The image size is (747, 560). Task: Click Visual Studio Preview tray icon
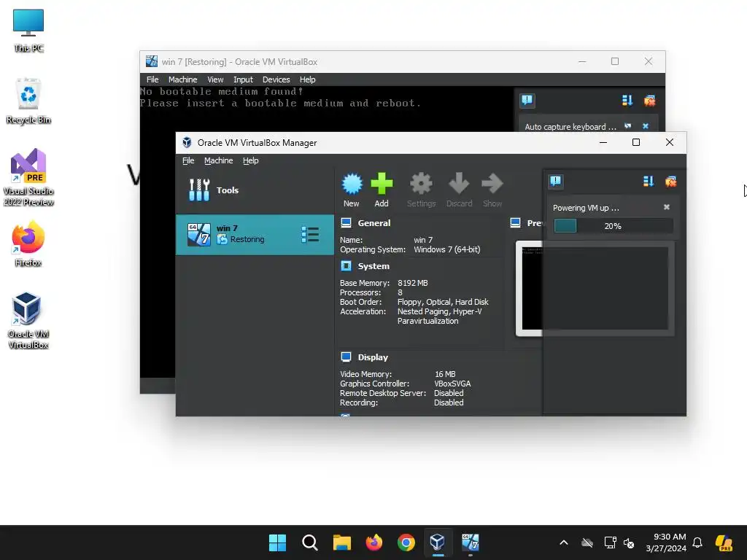point(724,542)
